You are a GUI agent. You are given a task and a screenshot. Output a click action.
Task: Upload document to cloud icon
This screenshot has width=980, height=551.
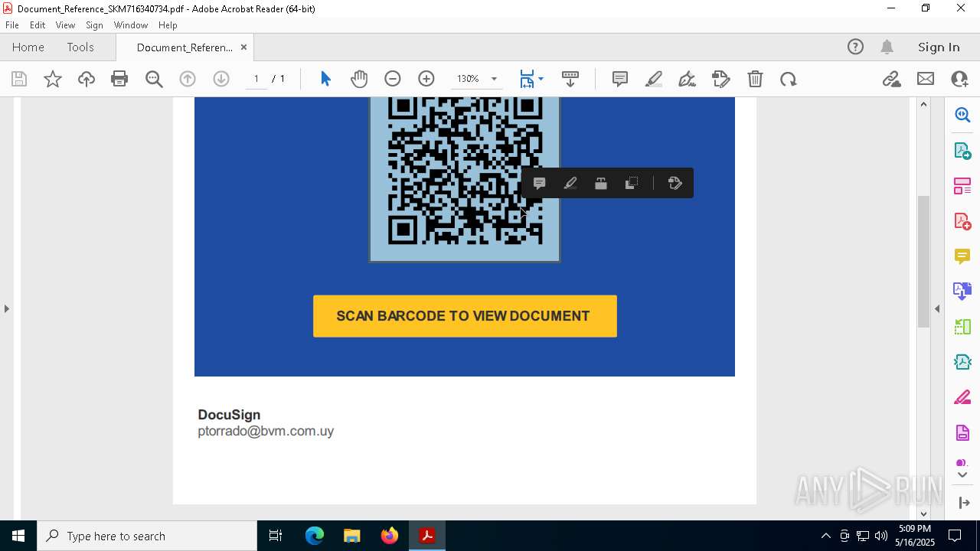87,79
